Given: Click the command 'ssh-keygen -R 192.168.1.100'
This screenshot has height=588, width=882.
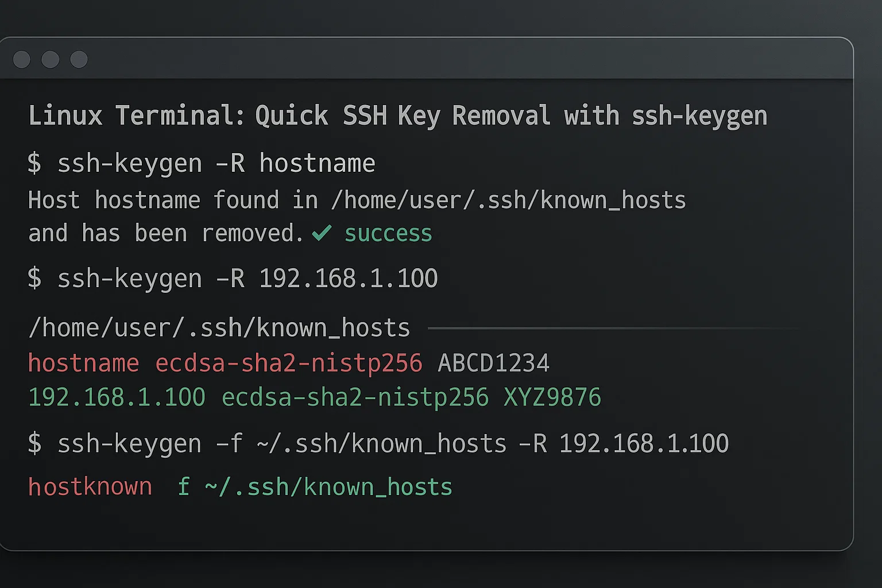Looking at the screenshot, I should pos(247,278).
